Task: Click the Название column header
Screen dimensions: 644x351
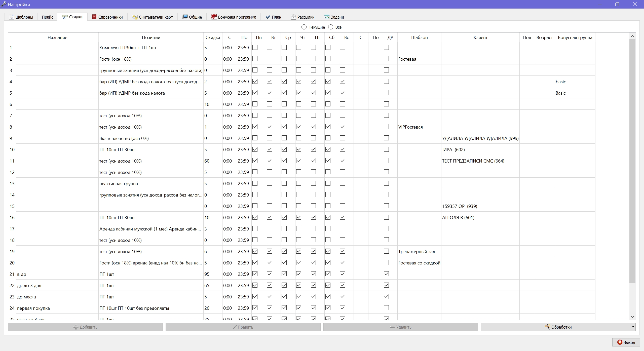Action: pos(57,37)
